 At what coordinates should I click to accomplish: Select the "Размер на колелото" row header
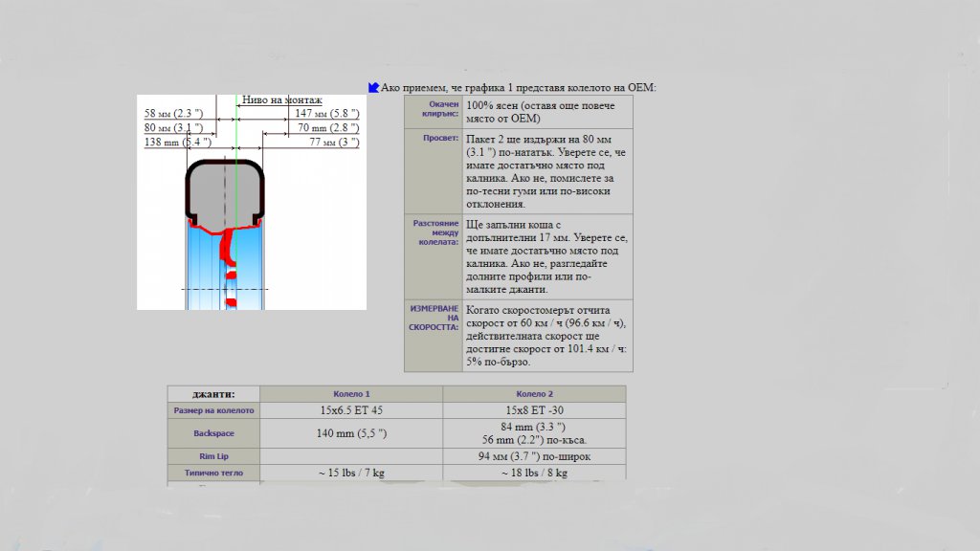213,410
